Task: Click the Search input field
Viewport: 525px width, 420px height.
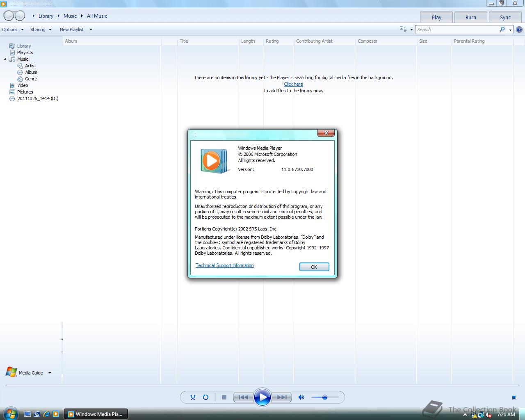Action: coord(457,30)
